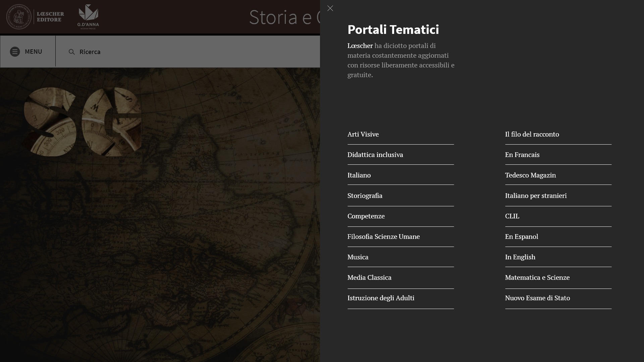Open the Tedesco Magazin portal
The image size is (644, 362).
click(530, 175)
